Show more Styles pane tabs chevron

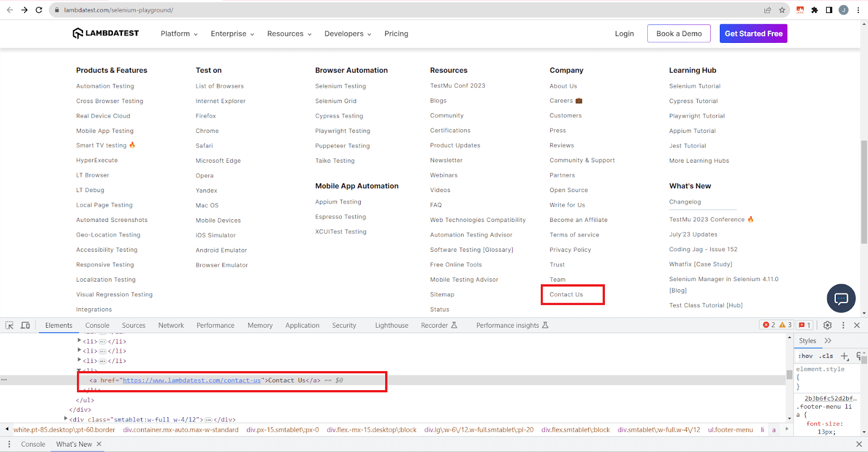[x=828, y=341]
